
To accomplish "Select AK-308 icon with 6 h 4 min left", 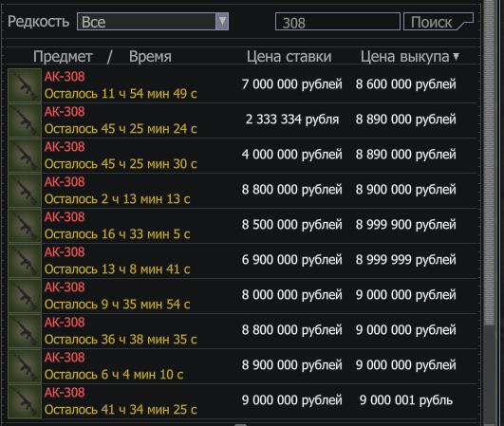I will pos(25,366).
